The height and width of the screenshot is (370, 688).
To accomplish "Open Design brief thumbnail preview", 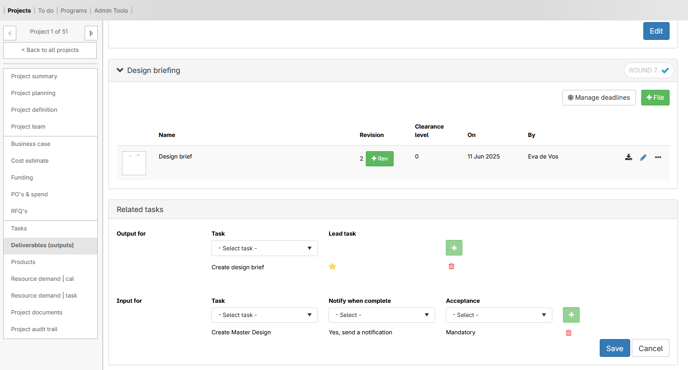I will 134,163.
